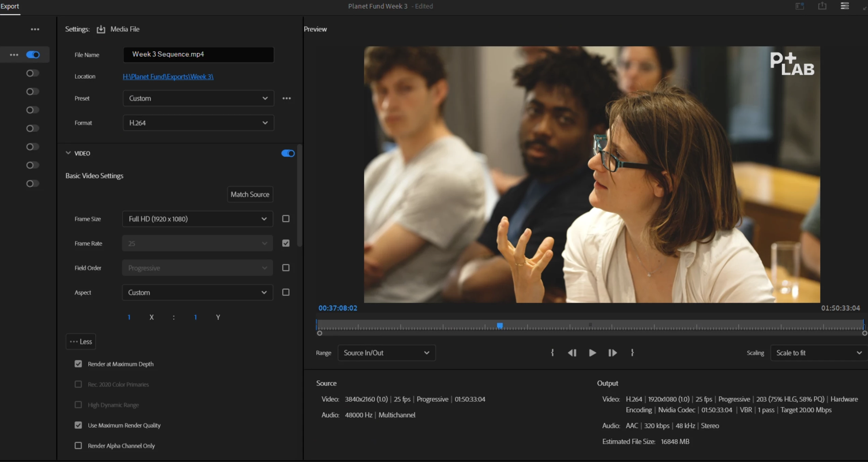The height and width of the screenshot is (462, 868).
Task: Click the Media File save icon
Action: coord(101,29)
